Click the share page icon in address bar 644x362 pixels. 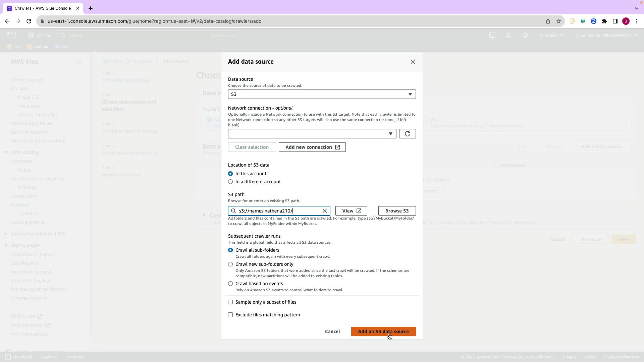[548, 21]
